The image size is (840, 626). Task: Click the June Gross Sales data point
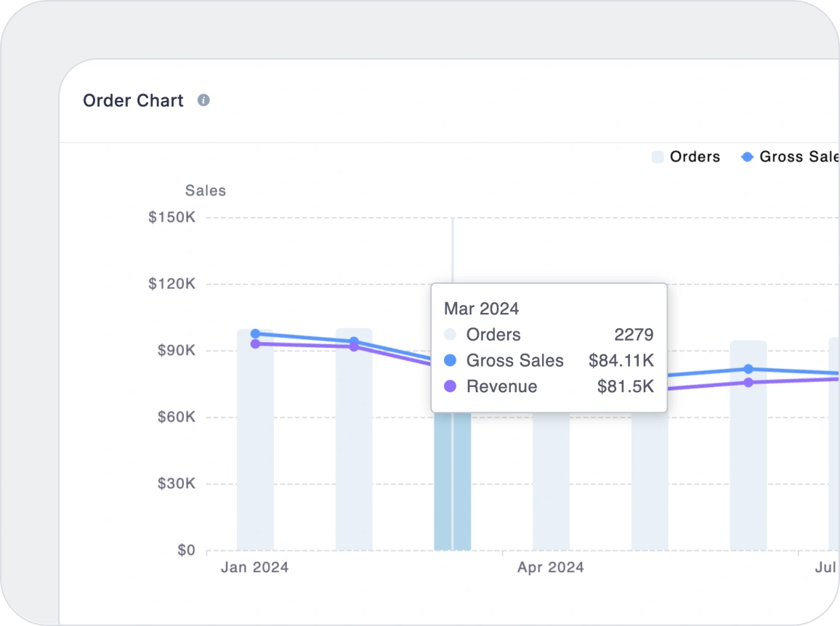[x=748, y=369]
